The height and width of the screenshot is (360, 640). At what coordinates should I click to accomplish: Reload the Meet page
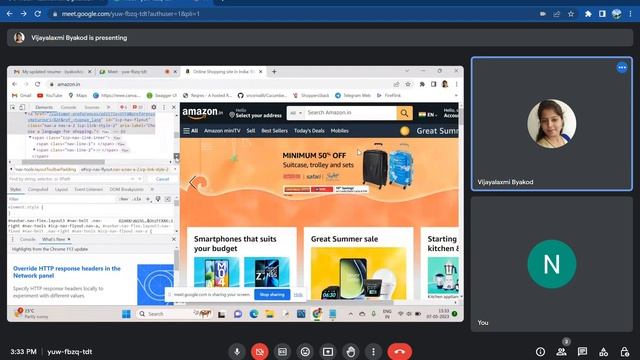point(38,14)
